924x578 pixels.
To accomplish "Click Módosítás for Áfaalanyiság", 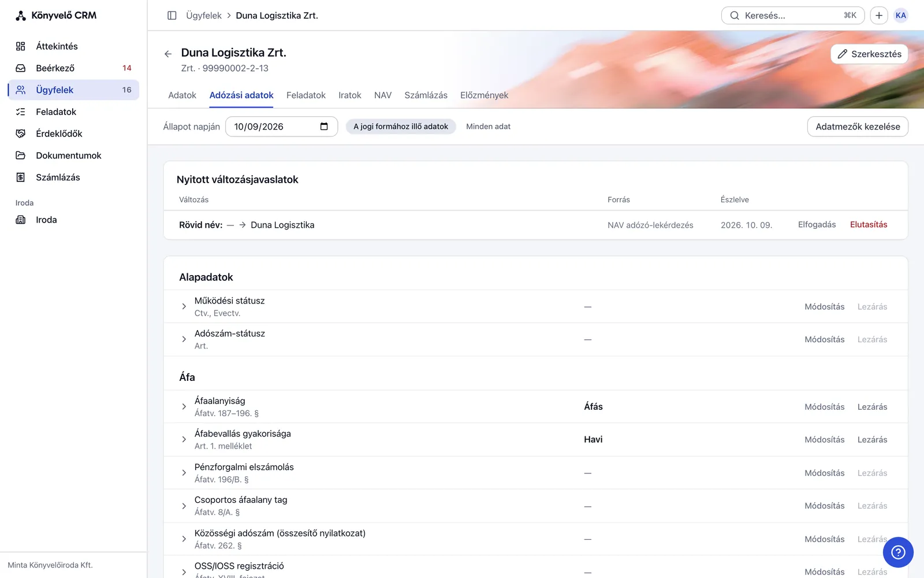I will pyautogui.click(x=825, y=407).
